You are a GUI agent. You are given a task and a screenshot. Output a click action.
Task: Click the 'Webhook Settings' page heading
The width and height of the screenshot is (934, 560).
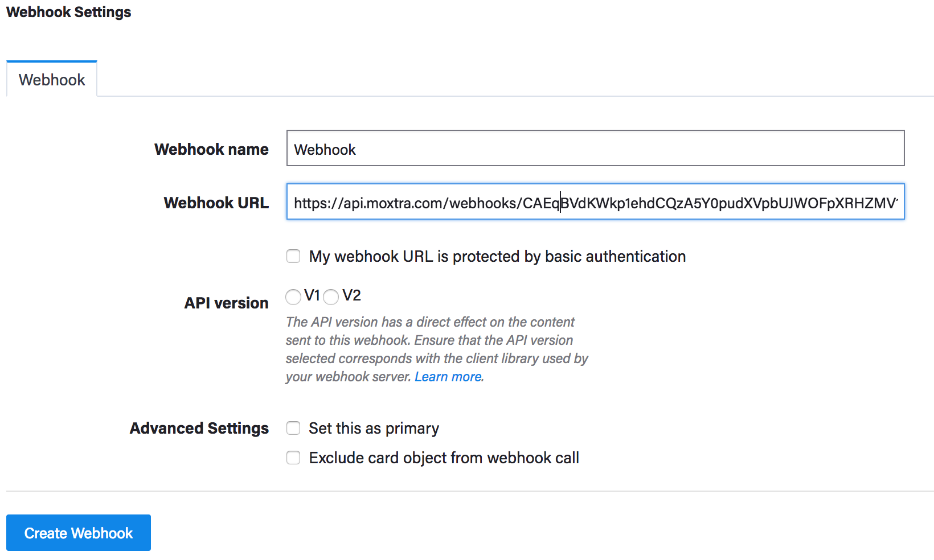point(68,12)
